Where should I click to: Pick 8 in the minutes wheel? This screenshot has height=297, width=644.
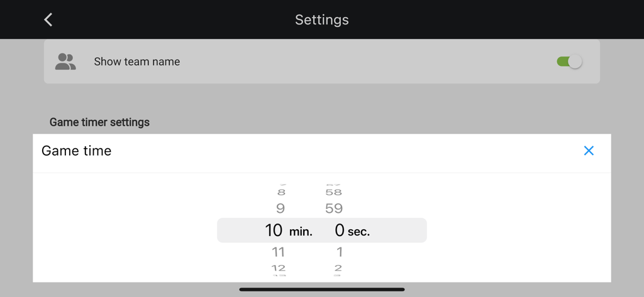(x=281, y=192)
